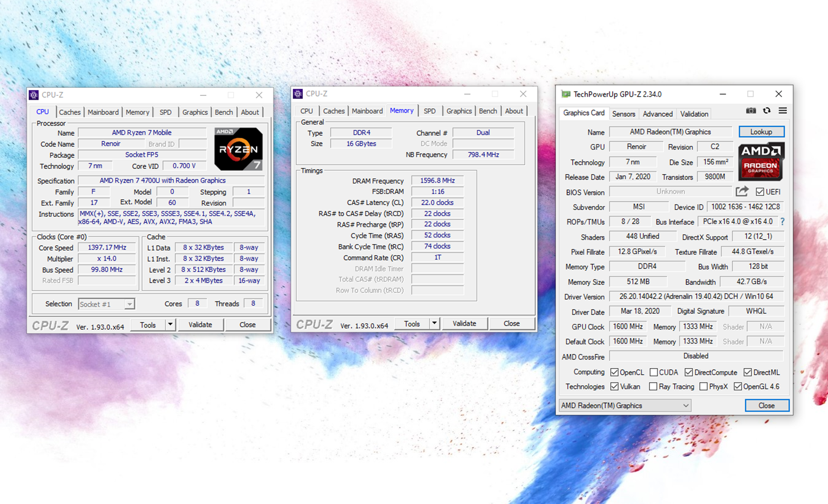Click Tools button in middle CPU-Z window
This screenshot has width=828, height=504.
[412, 323]
